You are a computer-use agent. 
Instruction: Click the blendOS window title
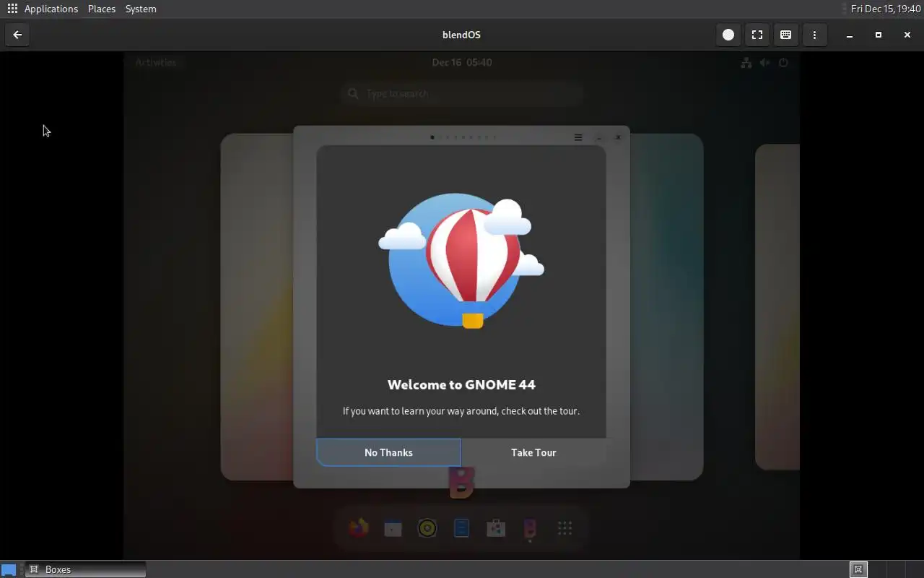(x=461, y=35)
